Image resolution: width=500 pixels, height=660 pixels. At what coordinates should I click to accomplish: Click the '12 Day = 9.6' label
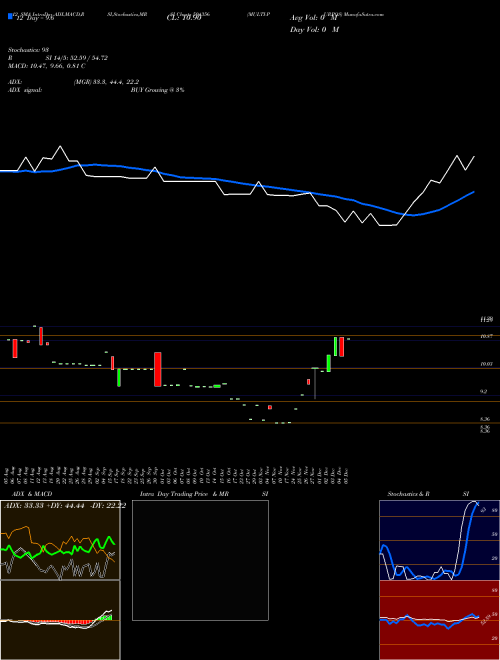[35, 18]
